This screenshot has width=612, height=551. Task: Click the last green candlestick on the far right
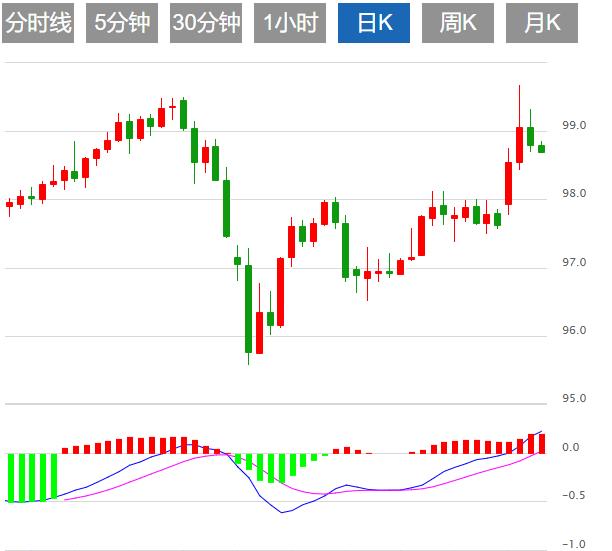[x=542, y=149]
